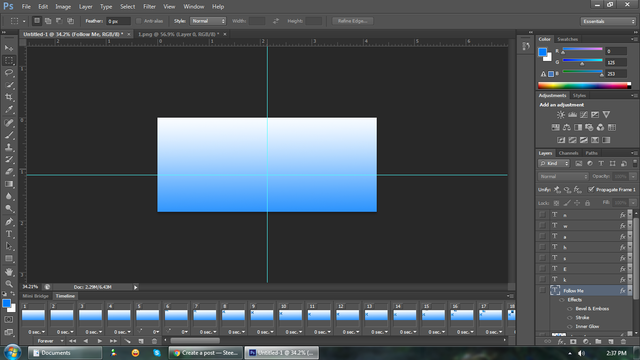Click the color spectrum ramp bar

point(584,85)
